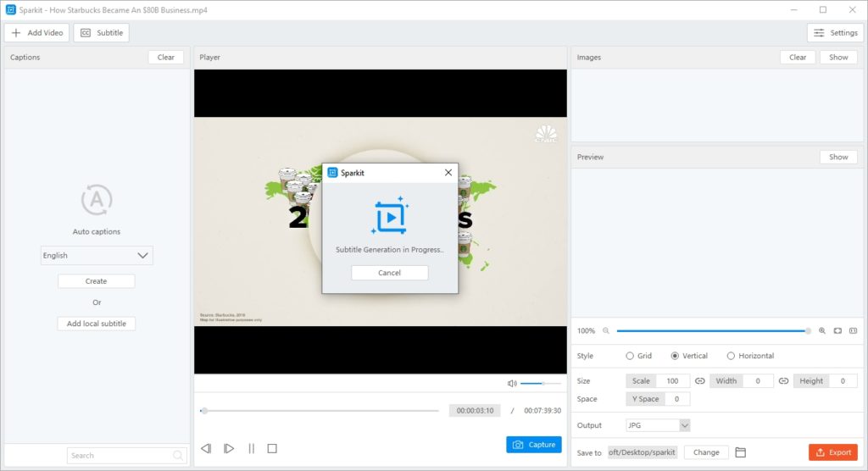
Task: Pause the video
Action: pos(251,448)
